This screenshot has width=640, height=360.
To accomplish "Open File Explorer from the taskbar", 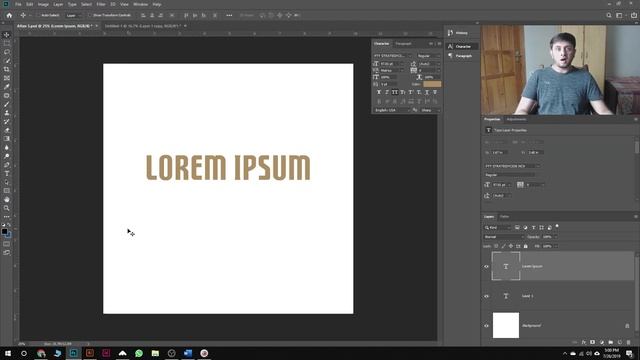I will (155, 353).
